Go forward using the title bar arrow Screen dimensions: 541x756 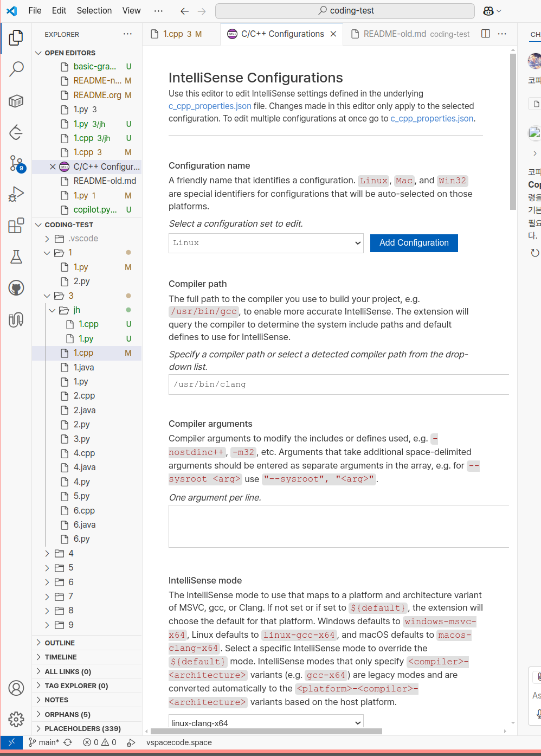pyautogui.click(x=202, y=11)
